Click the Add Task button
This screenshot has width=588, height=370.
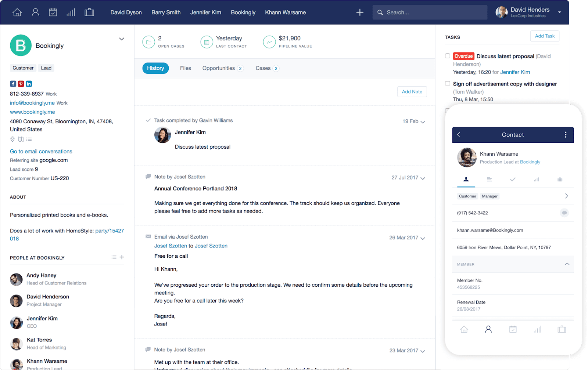(x=545, y=36)
